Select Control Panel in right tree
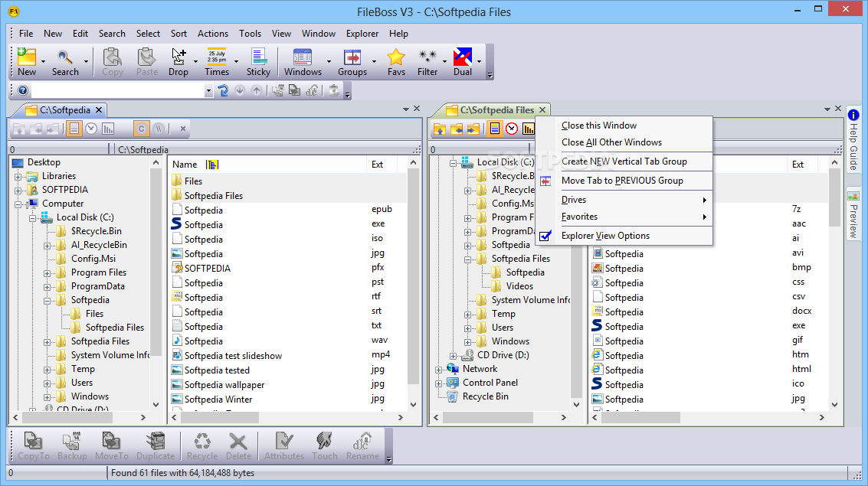The height and width of the screenshot is (486, 868). click(x=490, y=383)
